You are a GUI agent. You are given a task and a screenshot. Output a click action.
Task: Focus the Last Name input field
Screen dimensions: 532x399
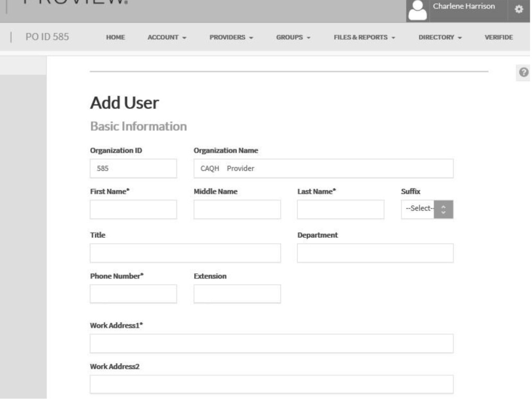340,209
